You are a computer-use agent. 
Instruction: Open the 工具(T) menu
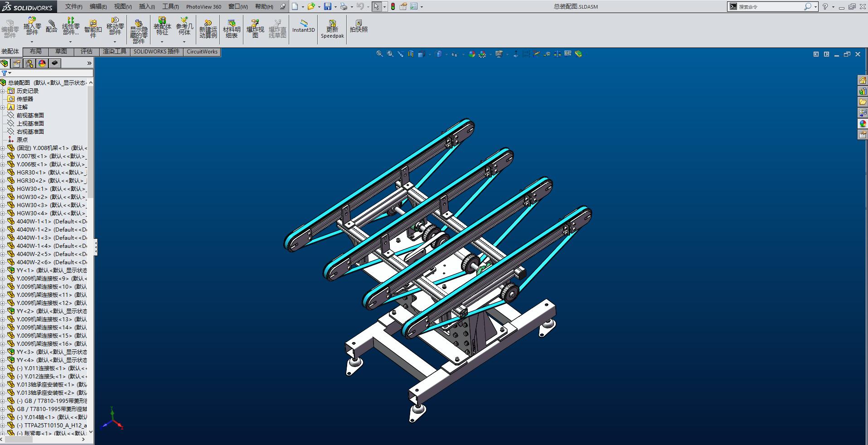click(170, 6)
